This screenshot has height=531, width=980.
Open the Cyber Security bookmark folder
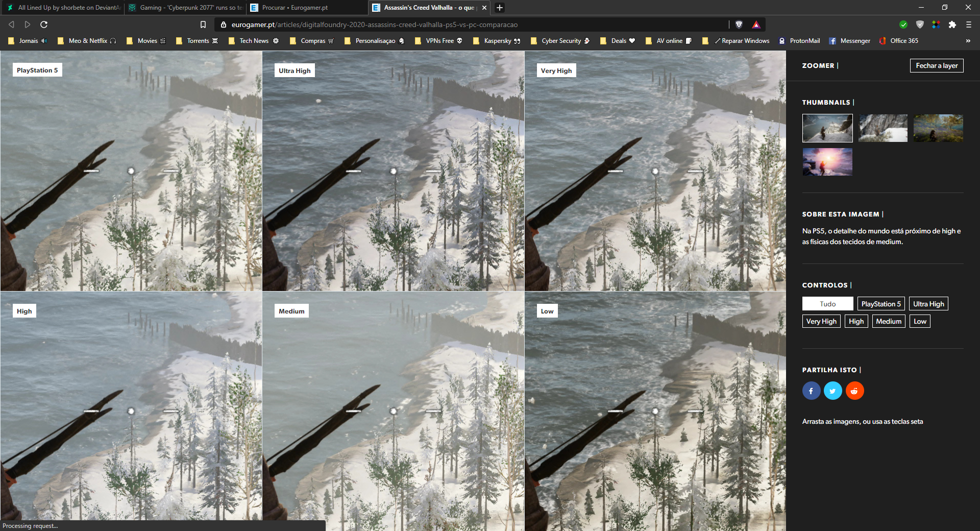[x=560, y=41]
